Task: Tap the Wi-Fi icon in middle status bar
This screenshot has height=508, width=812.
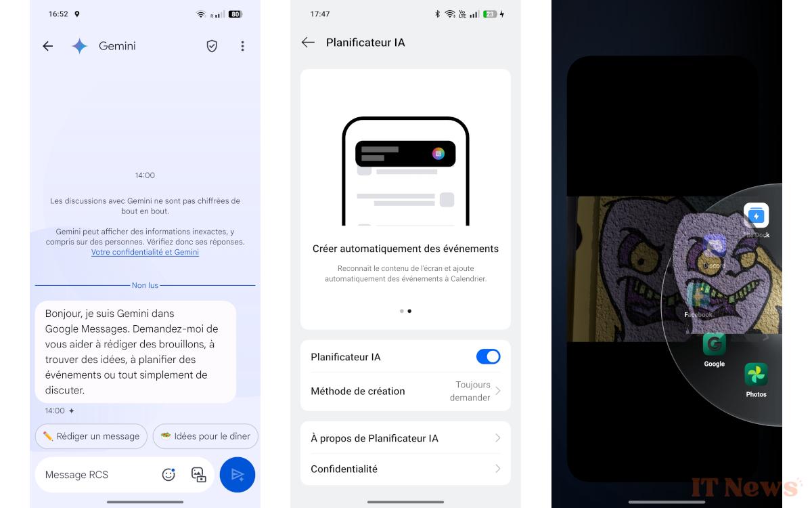Action: tap(450, 14)
